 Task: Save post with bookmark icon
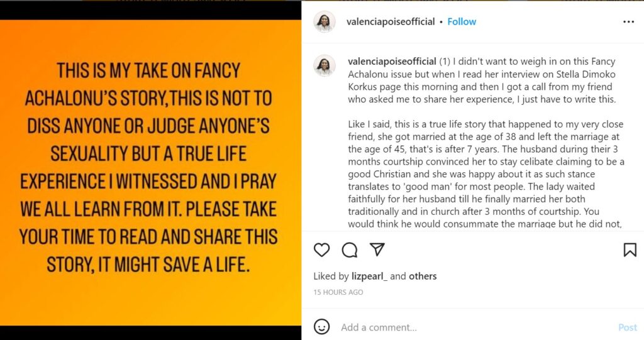coord(630,250)
